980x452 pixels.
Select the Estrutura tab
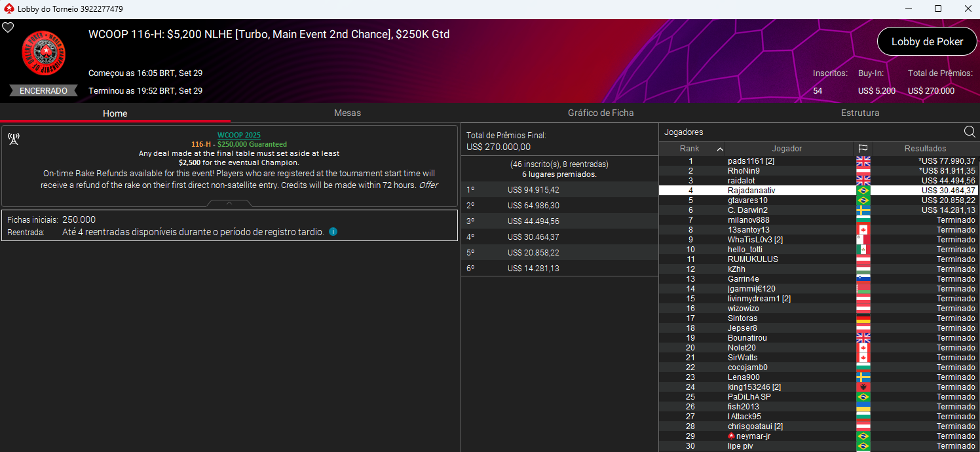click(x=860, y=113)
